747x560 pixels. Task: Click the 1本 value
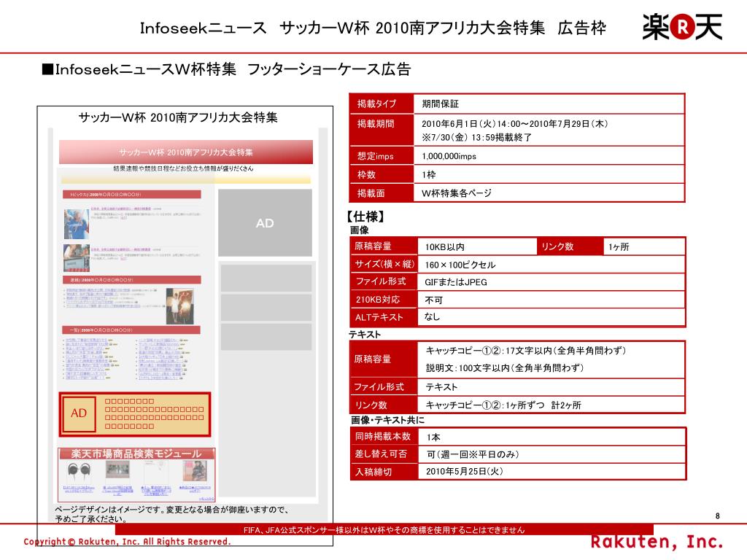pyautogui.click(x=433, y=437)
